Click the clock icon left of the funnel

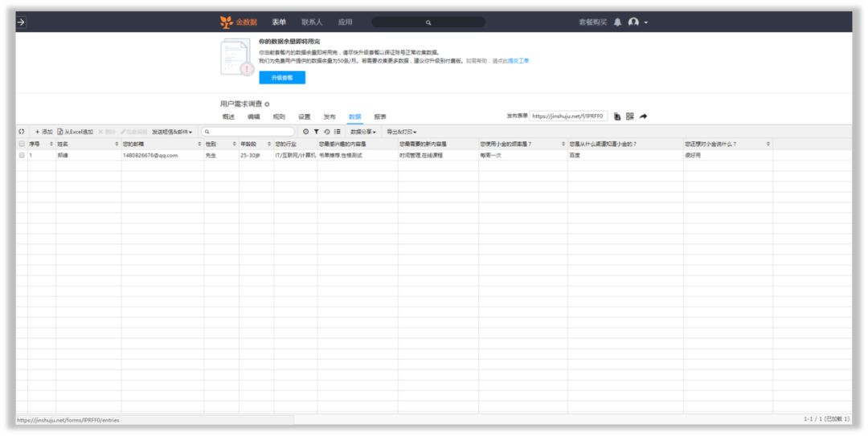click(x=305, y=132)
